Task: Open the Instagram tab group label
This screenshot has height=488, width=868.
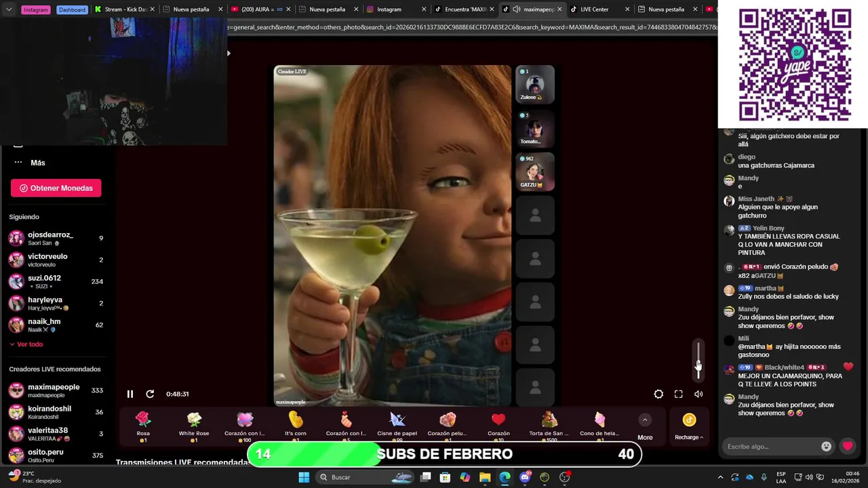Action: tap(36, 9)
